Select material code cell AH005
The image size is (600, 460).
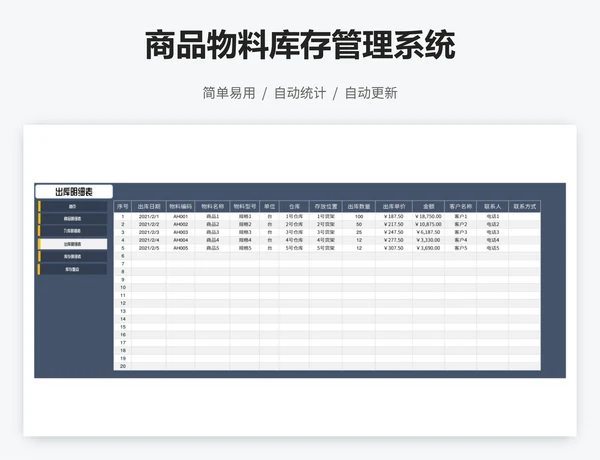(181, 248)
